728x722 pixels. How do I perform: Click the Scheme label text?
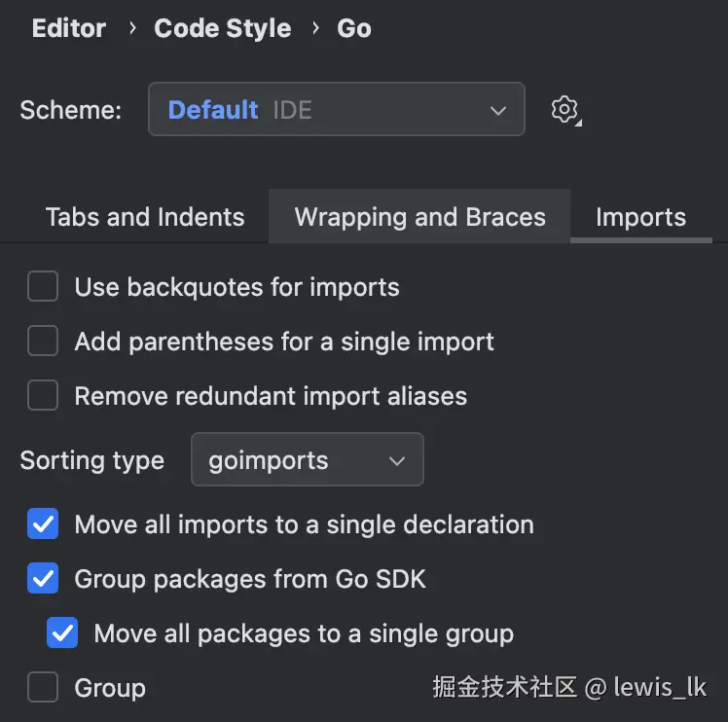click(x=70, y=110)
